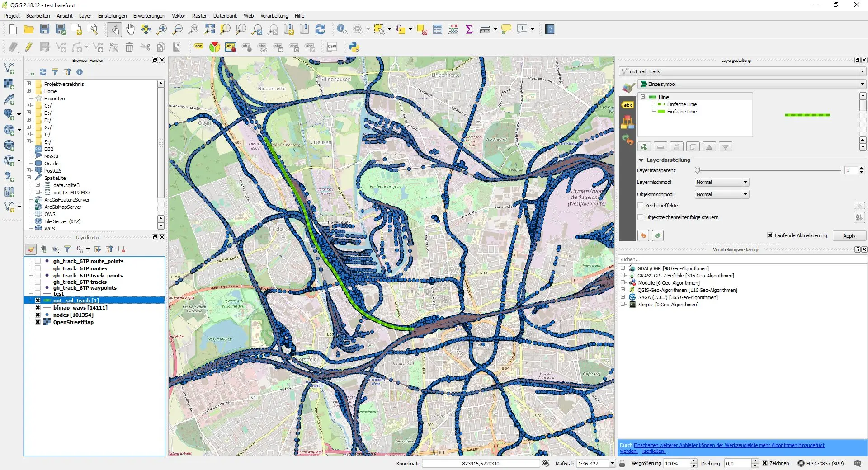The image size is (868, 470).
Task: Select the Identify Features tool
Action: click(342, 29)
